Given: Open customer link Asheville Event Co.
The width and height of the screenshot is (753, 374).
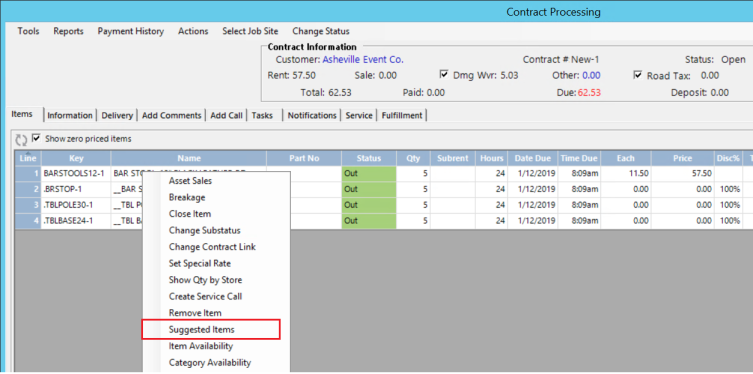Looking at the screenshot, I should point(363,60).
